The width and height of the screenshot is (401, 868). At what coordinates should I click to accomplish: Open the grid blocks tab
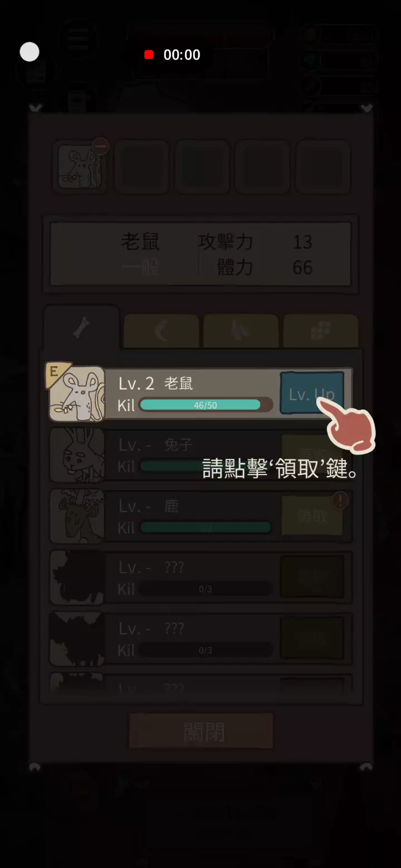tap(321, 332)
